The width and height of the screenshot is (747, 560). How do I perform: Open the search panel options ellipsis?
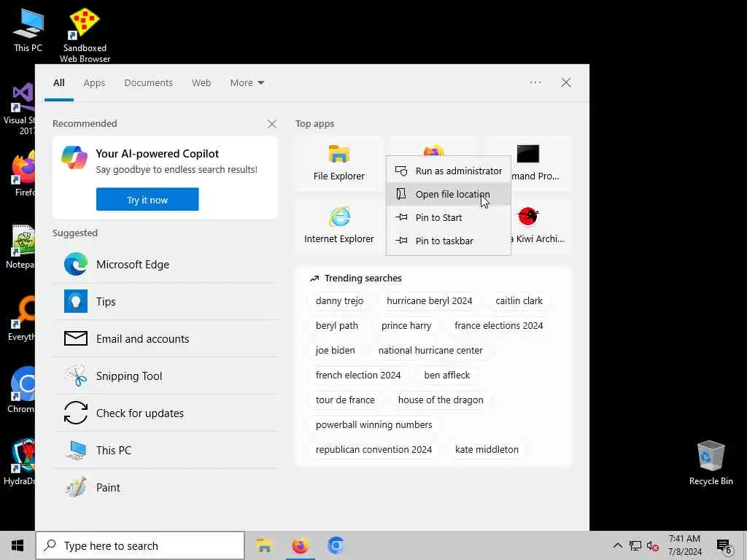535,83
